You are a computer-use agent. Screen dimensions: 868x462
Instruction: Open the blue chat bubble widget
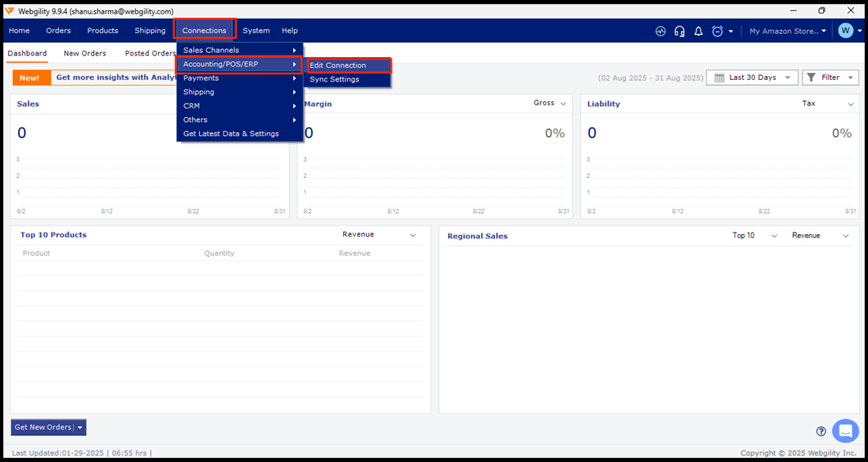(845, 431)
